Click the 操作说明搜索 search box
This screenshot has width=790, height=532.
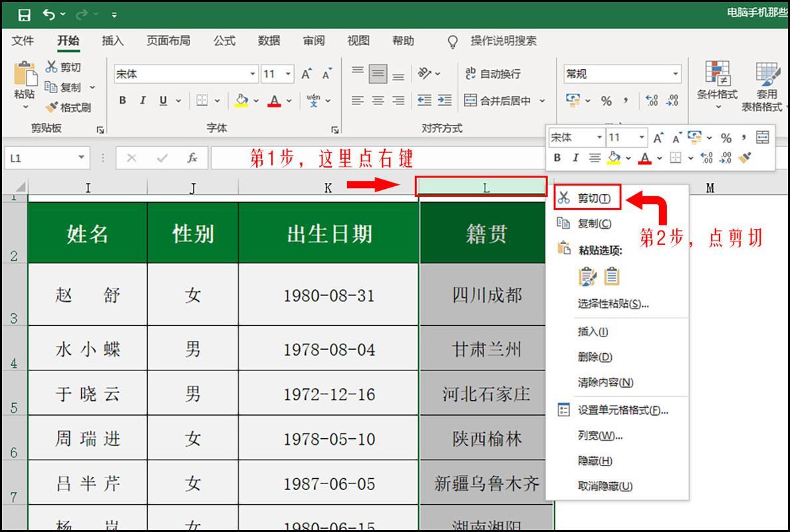point(504,41)
